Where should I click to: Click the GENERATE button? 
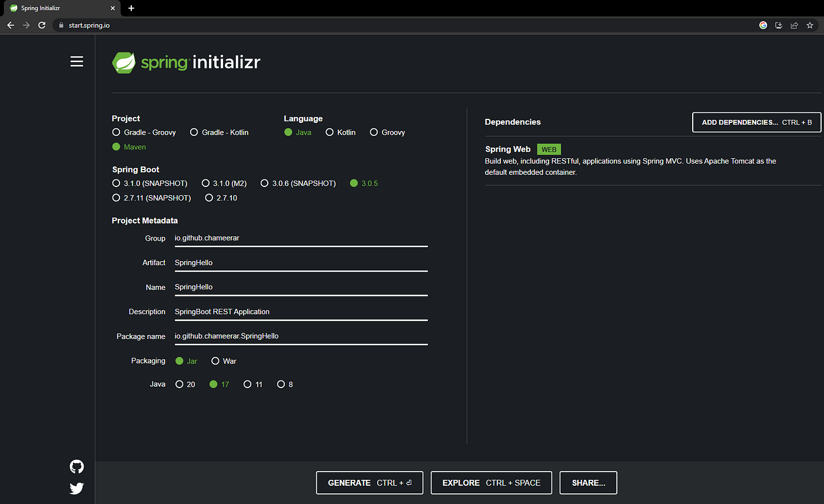[x=370, y=483]
